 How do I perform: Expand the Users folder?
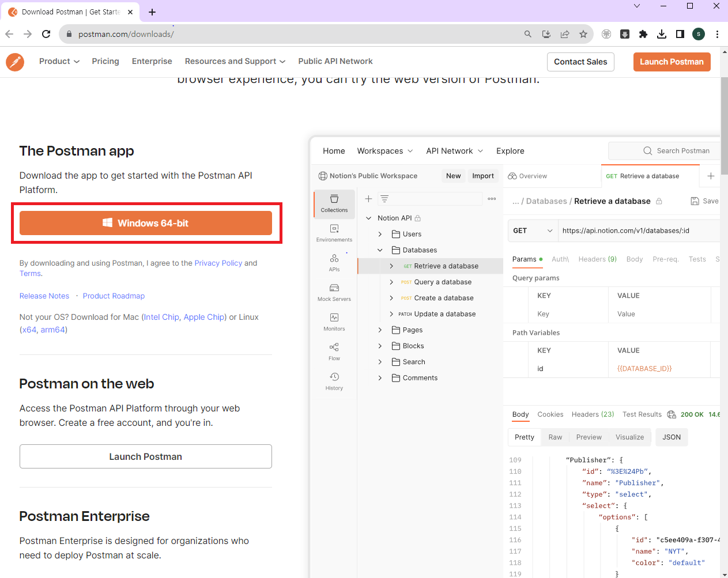(x=380, y=234)
